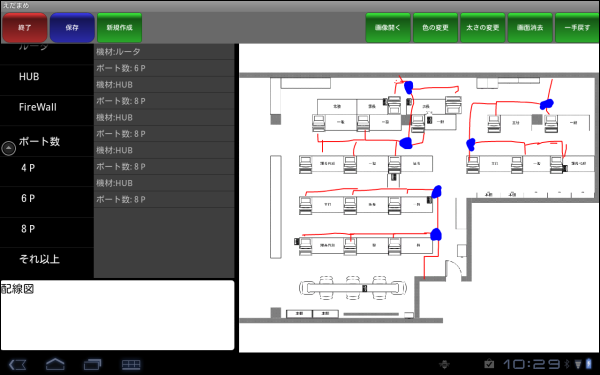Click the 新規作成 button
This screenshot has width=600, height=375.
(119, 28)
